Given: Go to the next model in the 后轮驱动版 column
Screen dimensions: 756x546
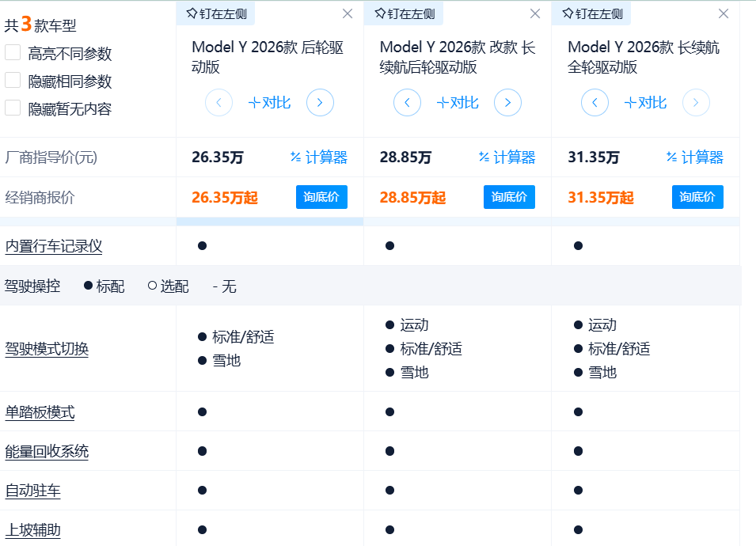Looking at the screenshot, I should point(320,103).
